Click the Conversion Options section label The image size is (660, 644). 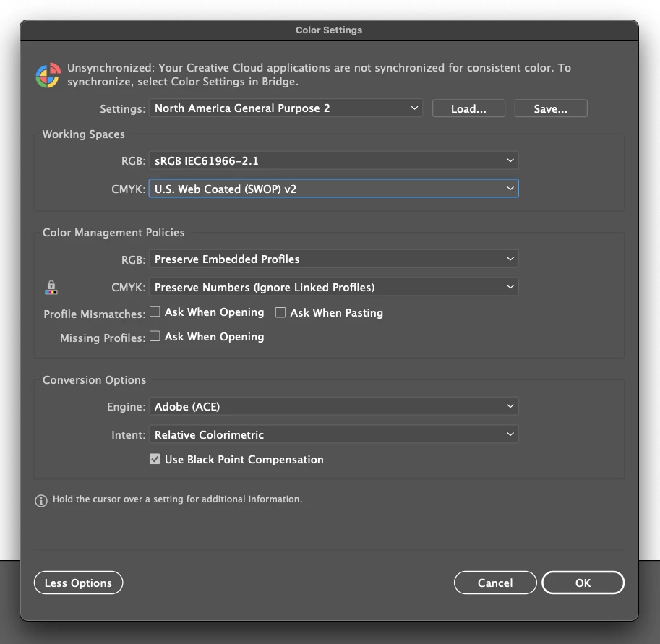pyautogui.click(x=94, y=379)
